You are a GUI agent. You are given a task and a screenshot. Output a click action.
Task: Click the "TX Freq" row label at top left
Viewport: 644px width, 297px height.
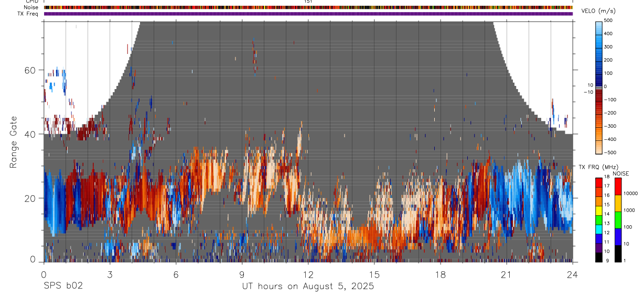coord(28,14)
